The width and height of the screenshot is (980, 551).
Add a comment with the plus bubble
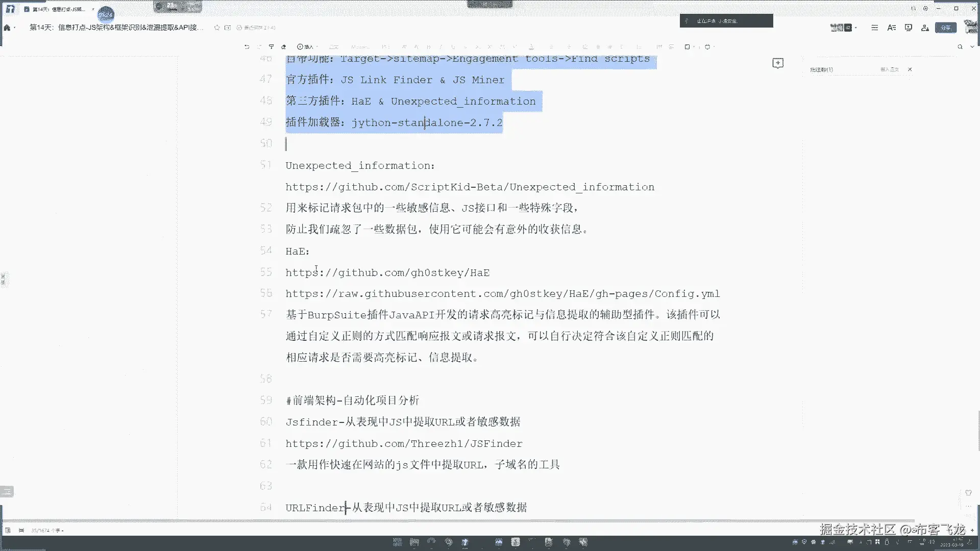pos(778,63)
